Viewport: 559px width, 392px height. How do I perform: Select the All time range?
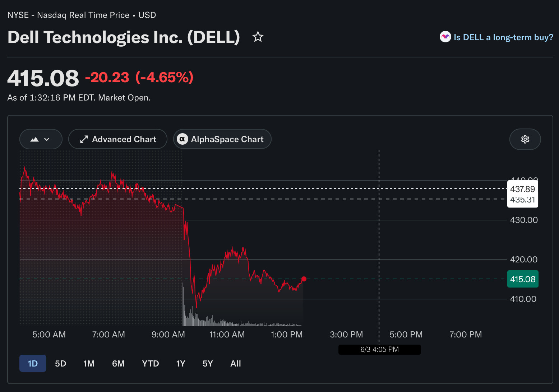tap(236, 363)
